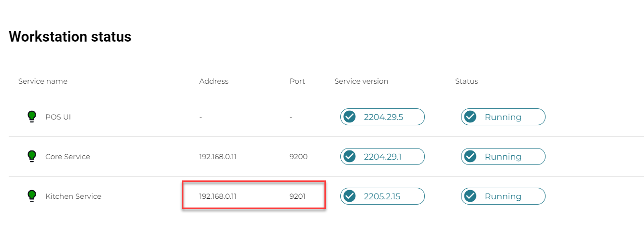Click the POS UI green lightbulb icon
Screen dimensions: 644x238
coord(32,116)
